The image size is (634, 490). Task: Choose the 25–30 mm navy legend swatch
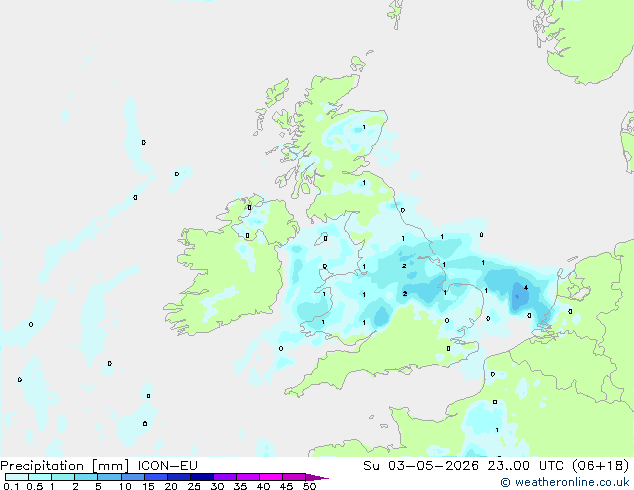(x=201, y=477)
